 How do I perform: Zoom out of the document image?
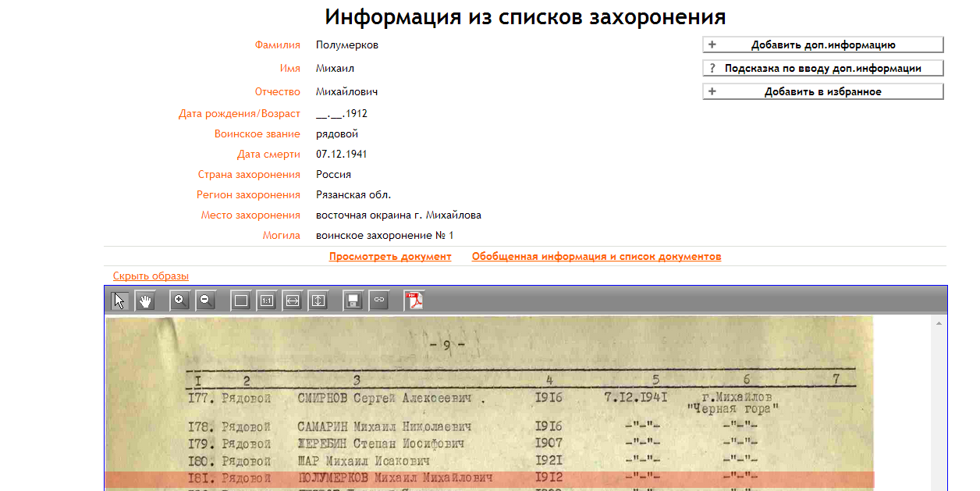[x=205, y=300]
